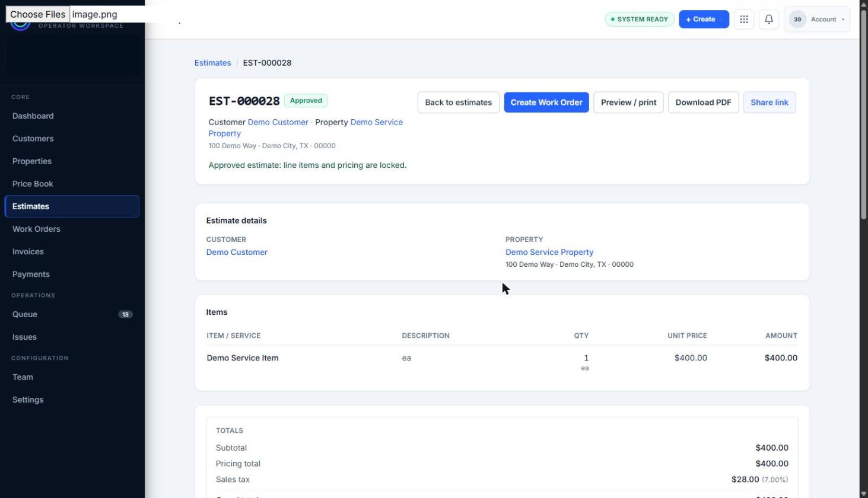Click the ITEM / SERVICE column header

(x=234, y=336)
